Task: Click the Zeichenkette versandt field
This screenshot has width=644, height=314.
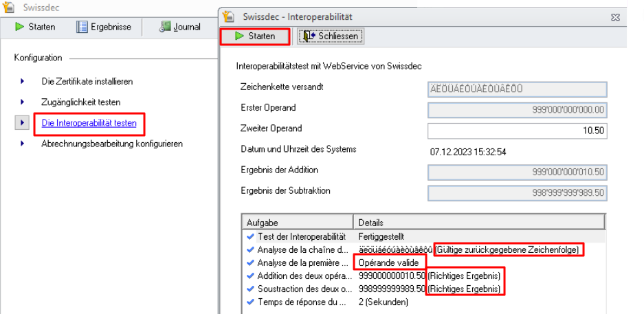Action: point(518,89)
